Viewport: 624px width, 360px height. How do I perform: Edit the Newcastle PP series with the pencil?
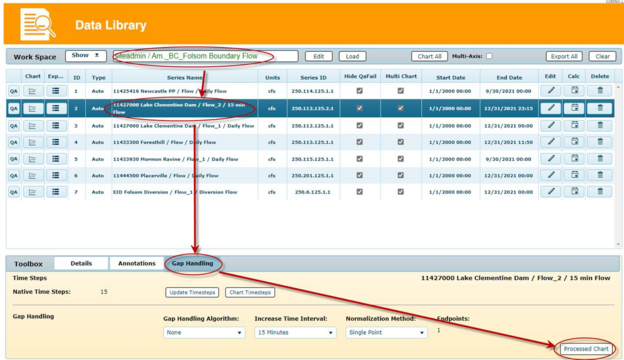coord(551,91)
